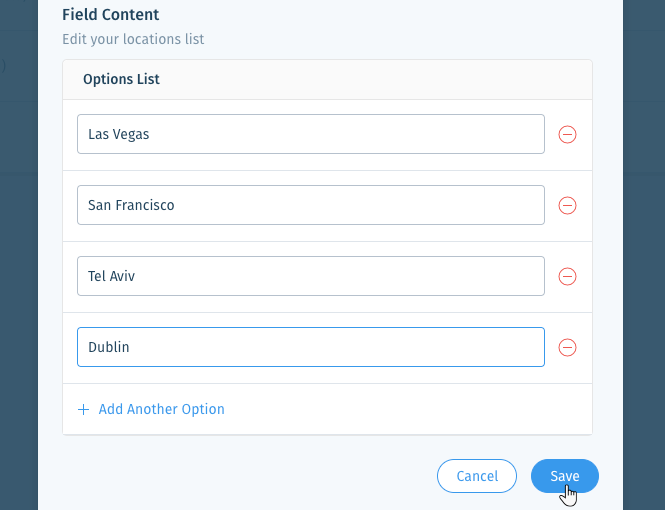Remove the San Francisco option

click(567, 205)
